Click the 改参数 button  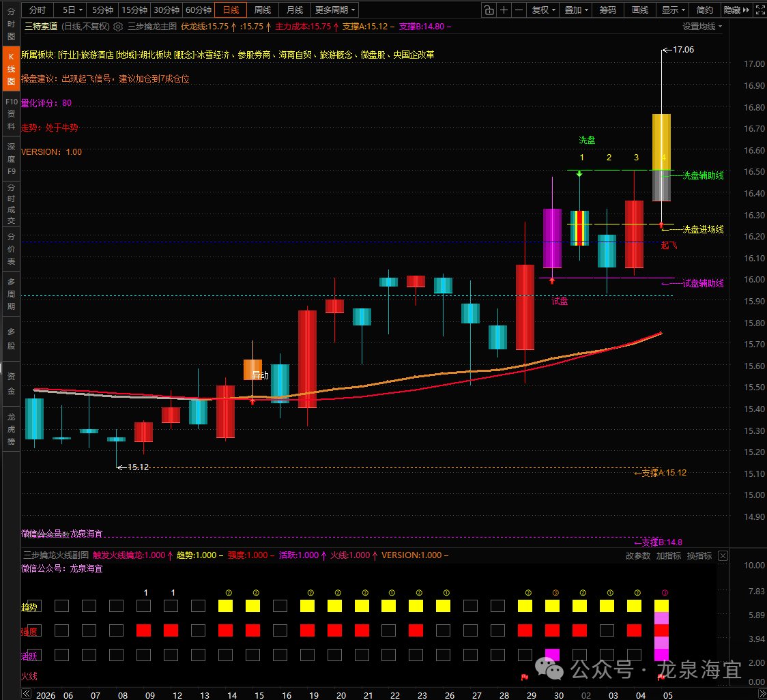coord(638,556)
